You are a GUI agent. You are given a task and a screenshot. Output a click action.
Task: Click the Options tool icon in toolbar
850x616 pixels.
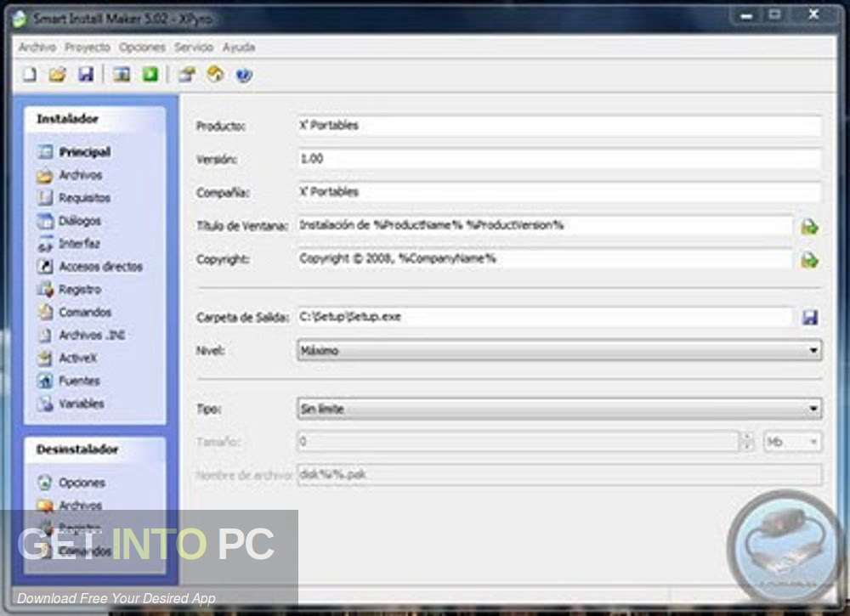187,74
